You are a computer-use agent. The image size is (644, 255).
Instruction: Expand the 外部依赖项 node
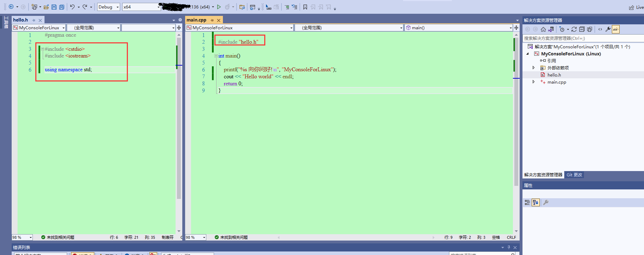(534, 68)
